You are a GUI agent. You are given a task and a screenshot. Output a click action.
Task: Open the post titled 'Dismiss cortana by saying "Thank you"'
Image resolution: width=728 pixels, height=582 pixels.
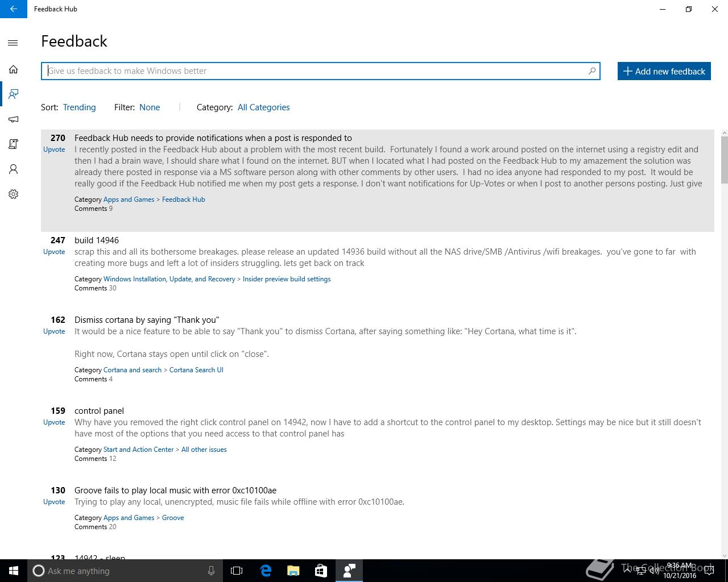click(147, 320)
